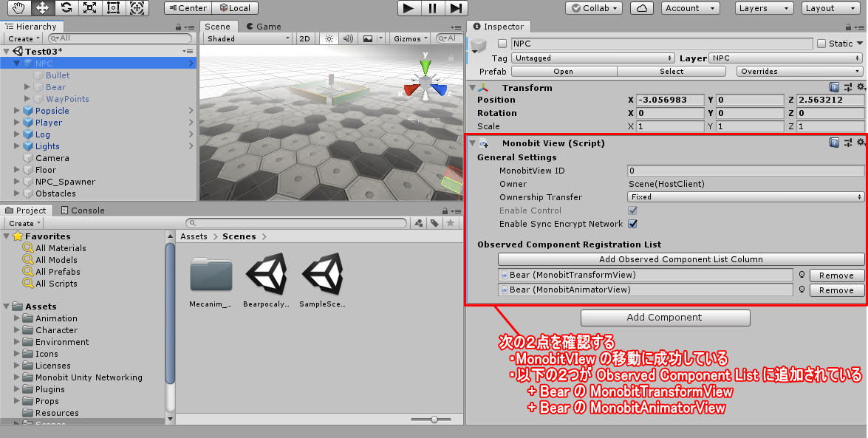Select the combined Transform tool
Image resolution: width=868 pixels, height=438 pixels.
pos(137,7)
